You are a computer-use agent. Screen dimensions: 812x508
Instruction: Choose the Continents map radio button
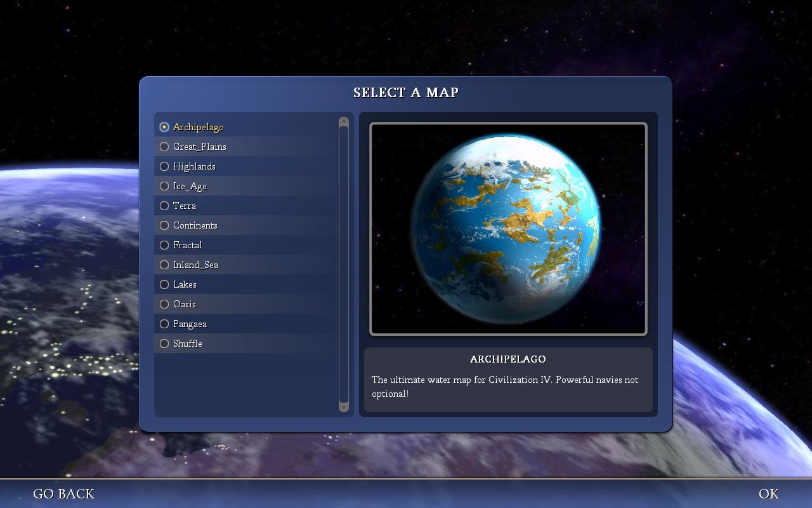[164, 225]
